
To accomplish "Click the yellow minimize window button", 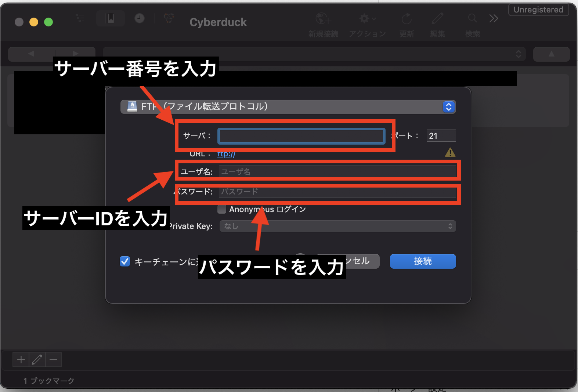I will (34, 22).
